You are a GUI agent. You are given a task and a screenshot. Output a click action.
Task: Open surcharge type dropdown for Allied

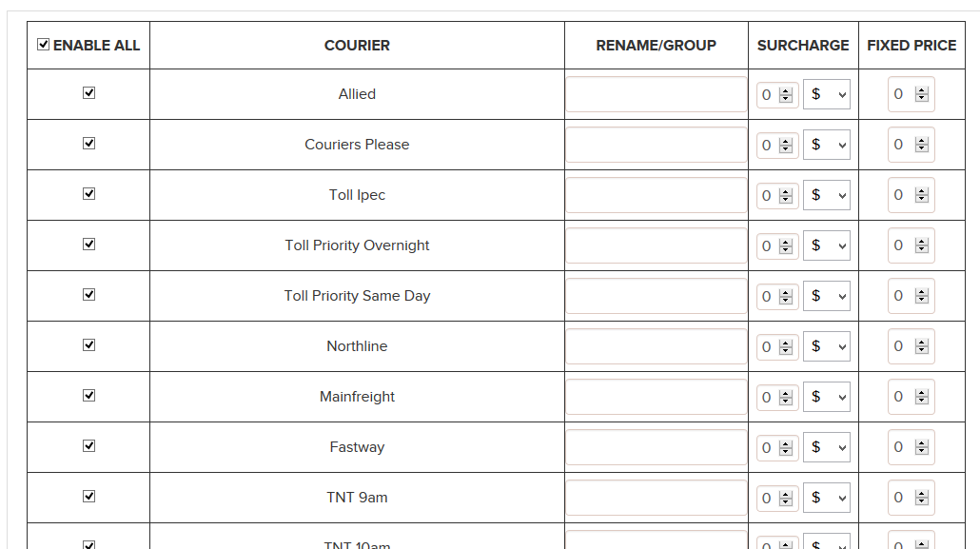(826, 94)
